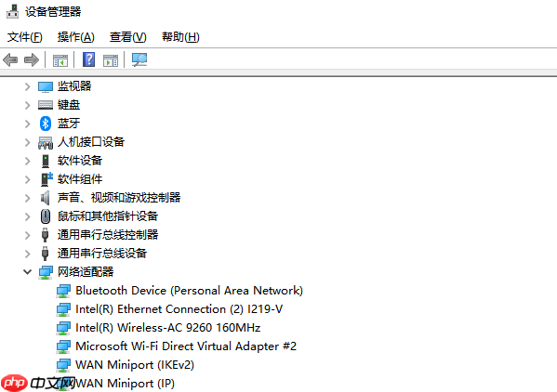The width and height of the screenshot is (557, 392).
Task: Open the Help question-mark toolbar icon
Action: (x=89, y=59)
